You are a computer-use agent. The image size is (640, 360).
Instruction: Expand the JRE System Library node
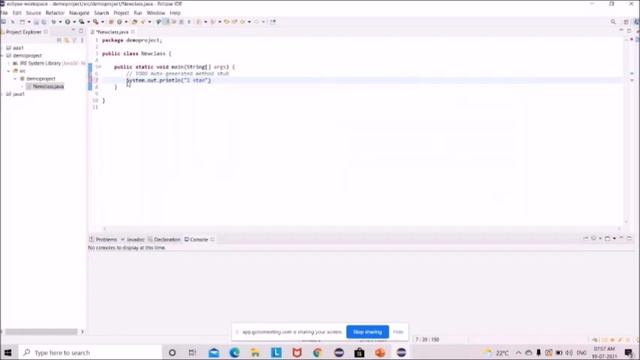pos(9,63)
